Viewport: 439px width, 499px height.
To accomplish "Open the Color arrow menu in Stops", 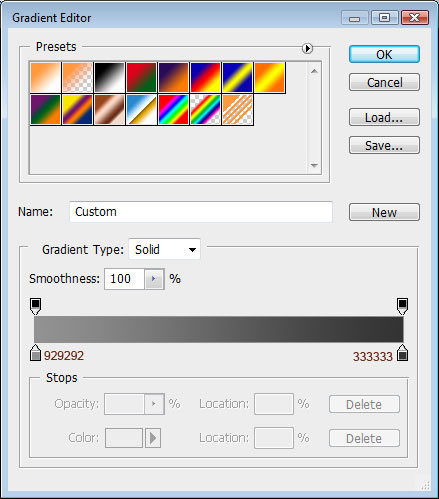I will point(153,438).
